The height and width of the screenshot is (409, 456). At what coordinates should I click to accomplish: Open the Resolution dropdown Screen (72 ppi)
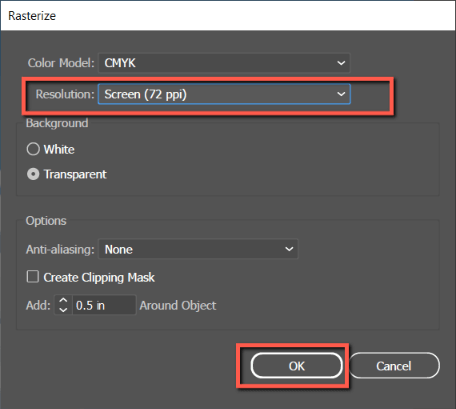(x=224, y=94)
